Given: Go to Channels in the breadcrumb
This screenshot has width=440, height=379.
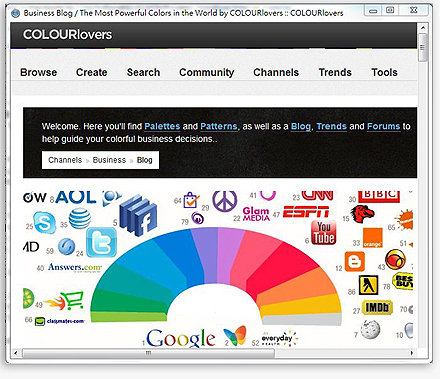Looking at the screenshot, I should coord(65,160).
